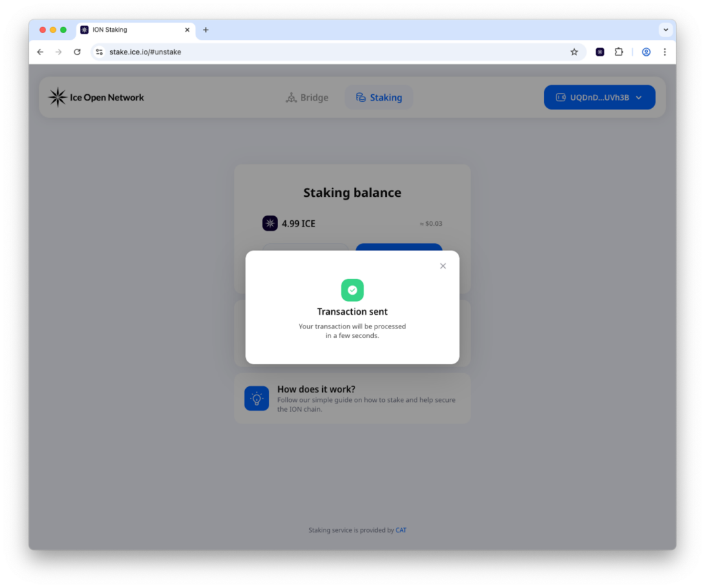Viewport: 705px width, 588px height.
Task: Click the ICE token icon beside the balance
Action: tap(270, 223)
